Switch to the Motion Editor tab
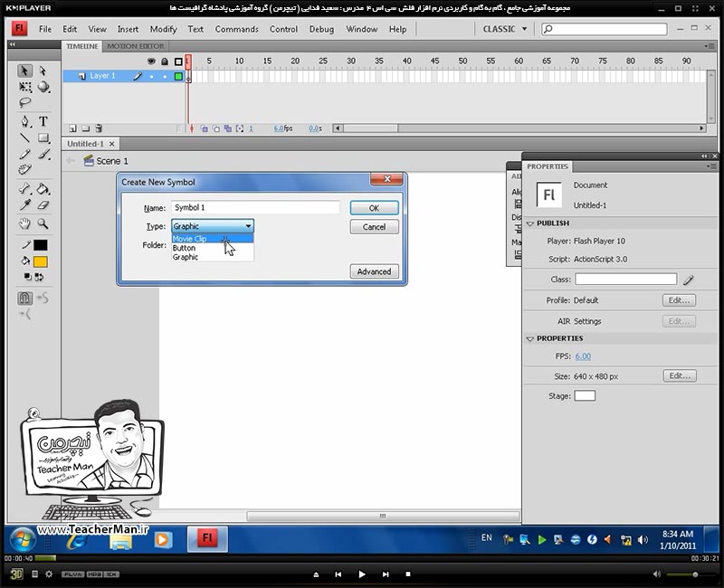This screenshot has height=588, width=724. (135, 46)
